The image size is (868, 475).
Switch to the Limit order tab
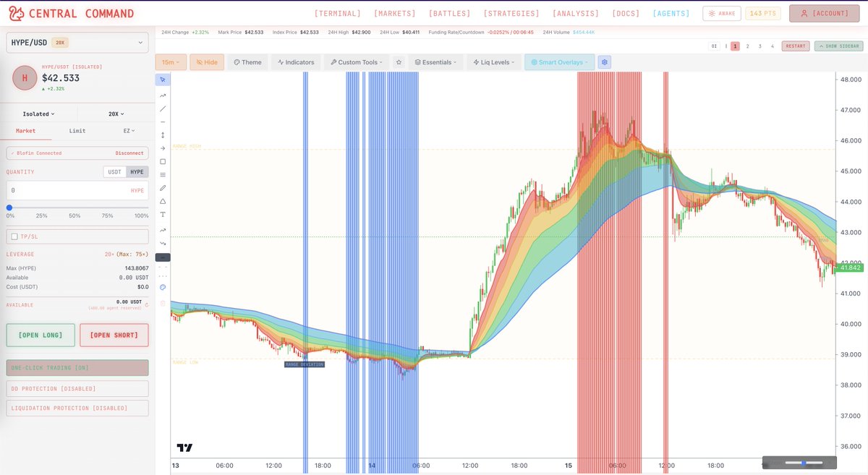[77, 131]
